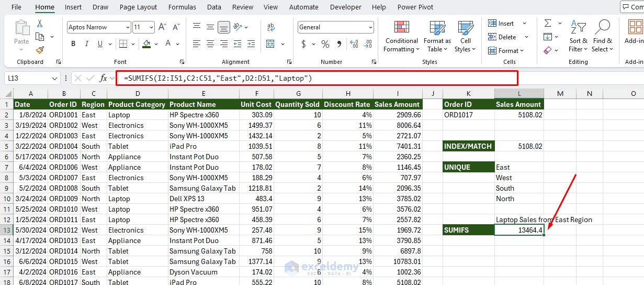644x285 pixels.
Task: Open the font name dropdown Aptos Narrow
Action: (x=128, y=27)
